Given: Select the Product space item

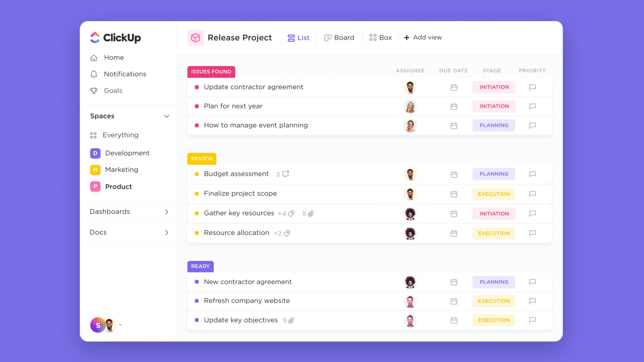Looking at the screenshot, I should click(x=119, y=186).
